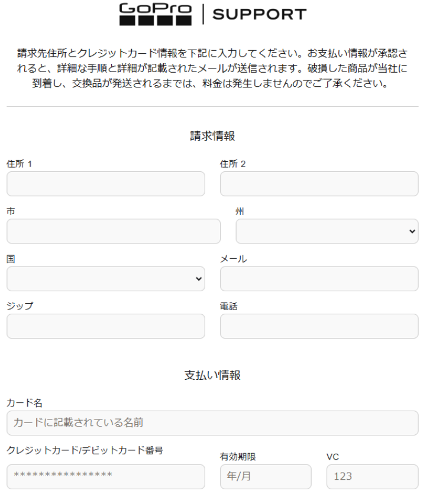
Task: Open the 州 state dropdown
Action: click(x=327, y=231)
